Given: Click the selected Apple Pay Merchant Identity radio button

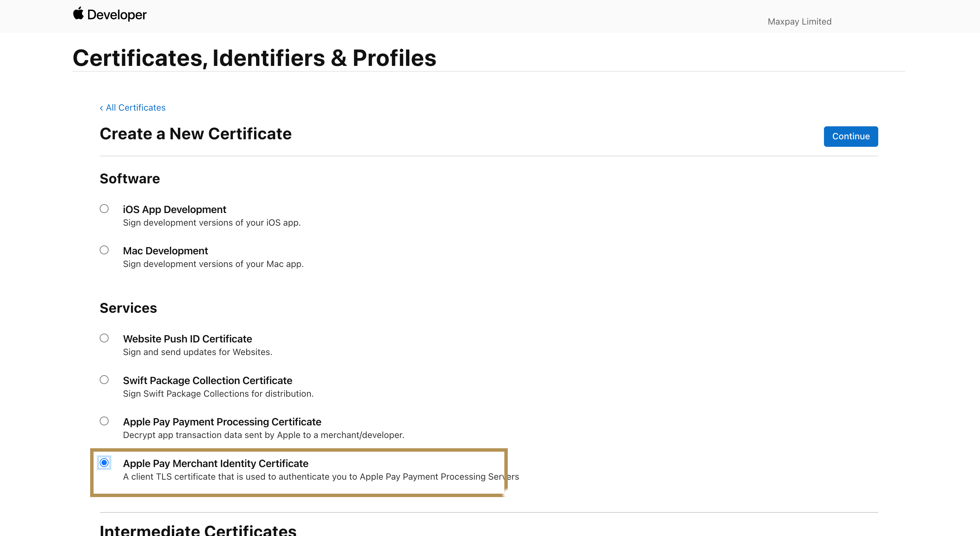Looking at the screenshot, I should [104, 463].
